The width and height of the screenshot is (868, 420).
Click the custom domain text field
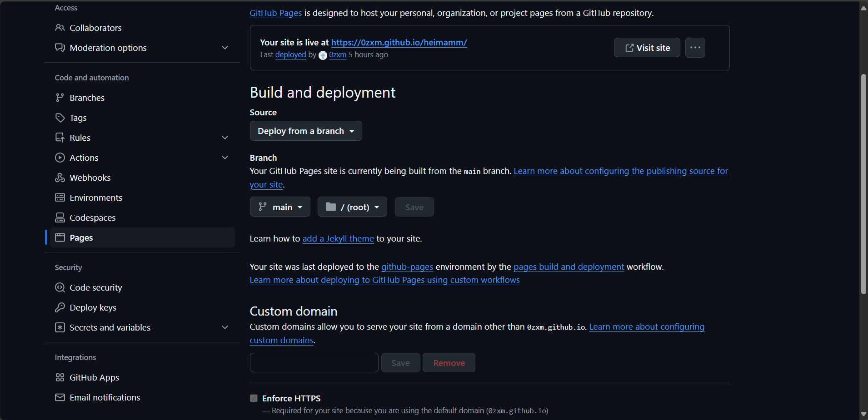pos(314,363)
